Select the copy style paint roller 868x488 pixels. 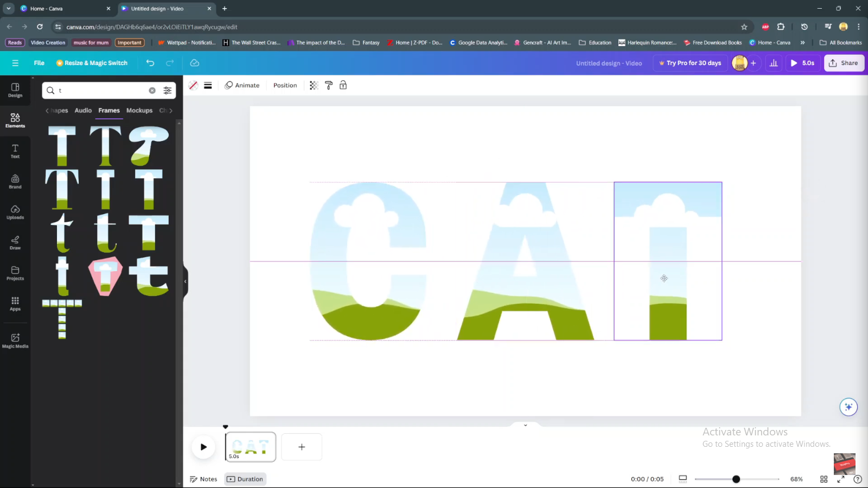328,85
